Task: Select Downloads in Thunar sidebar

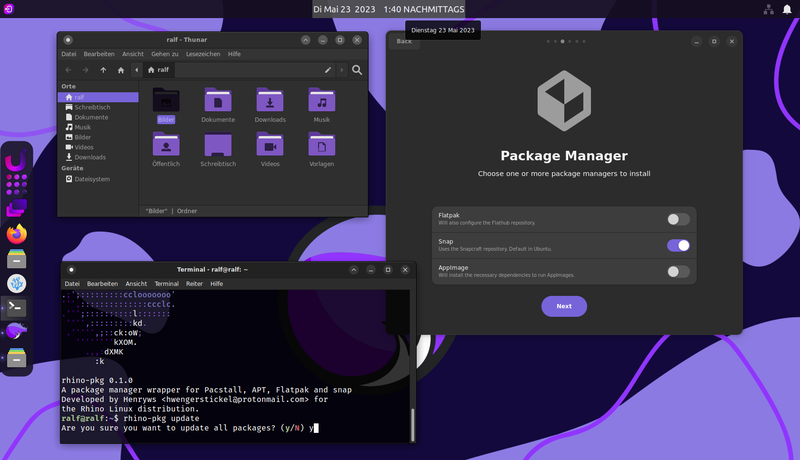Action: pos(98,157)
